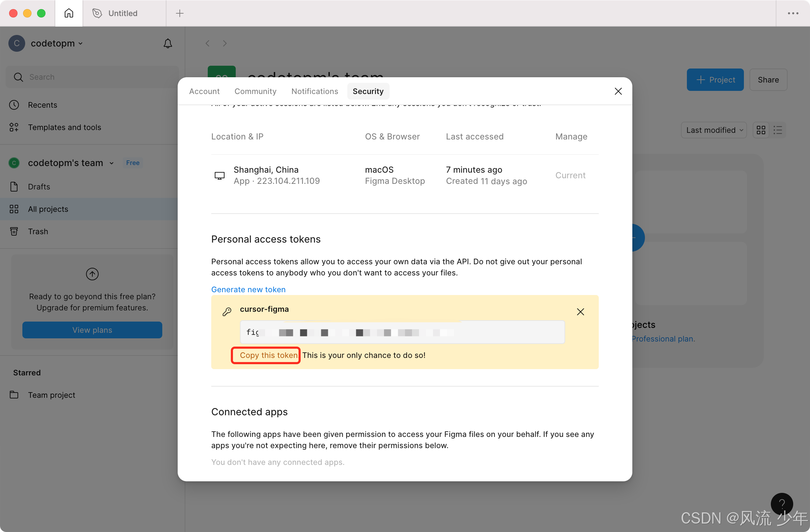Click the Professional plan link
The width and height of the screenshot is (810, 532).
click(x=663, y=339)
